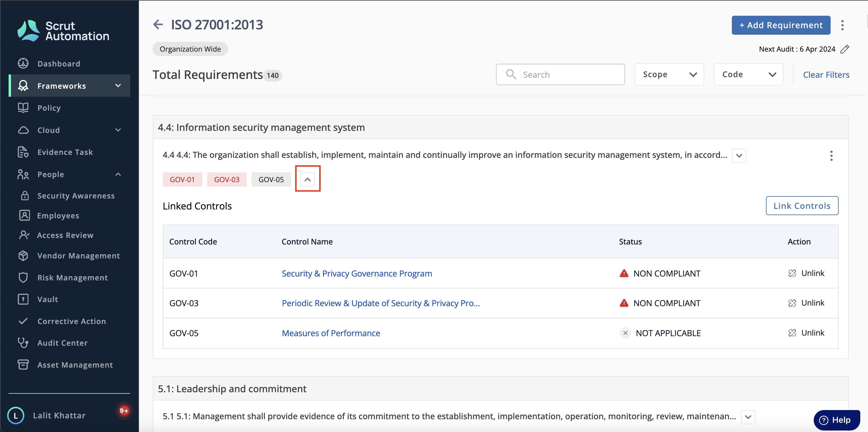Click the Status column header
This screenshot has width=868, height=432.
click(x=630, y=242)
